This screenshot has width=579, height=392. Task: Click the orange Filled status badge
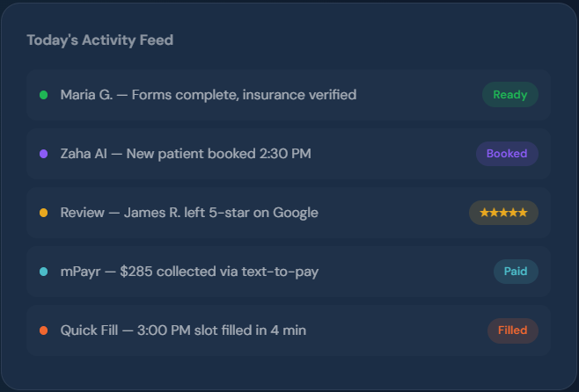tap(512, 330)
